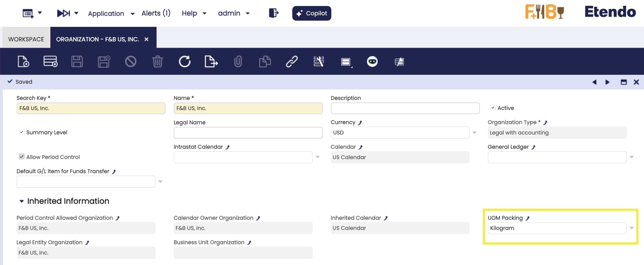Click the Refresh toolbar icon
The height and width of the screenshot is (265, 644).
point(185,61)
